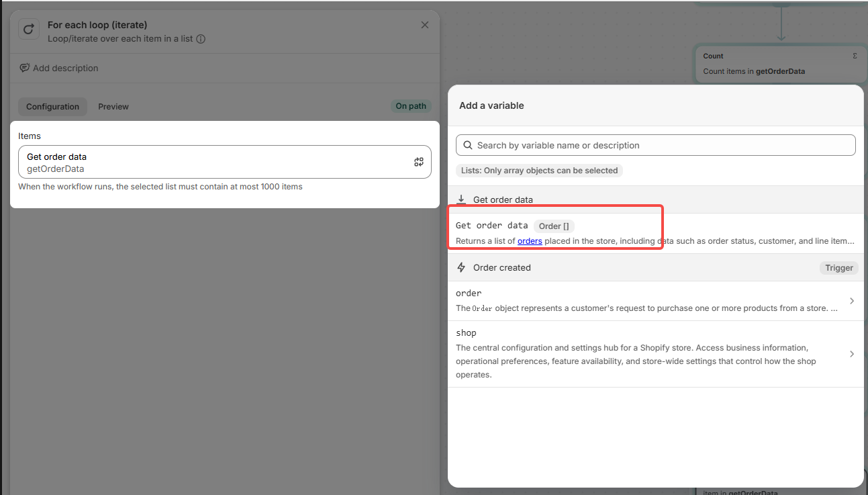Expand the order variable chevron
The width and height of the screenshot is (868, 495).
tap(851, 301)
